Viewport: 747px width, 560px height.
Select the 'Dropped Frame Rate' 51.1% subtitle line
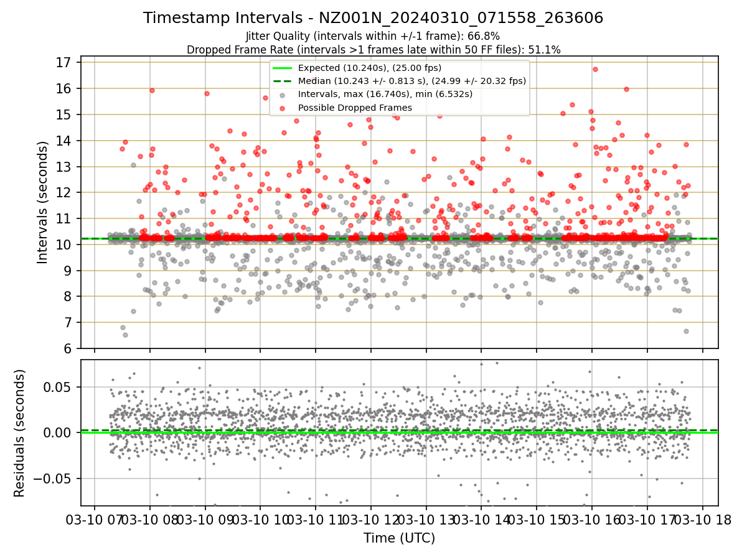pos(374,49)
